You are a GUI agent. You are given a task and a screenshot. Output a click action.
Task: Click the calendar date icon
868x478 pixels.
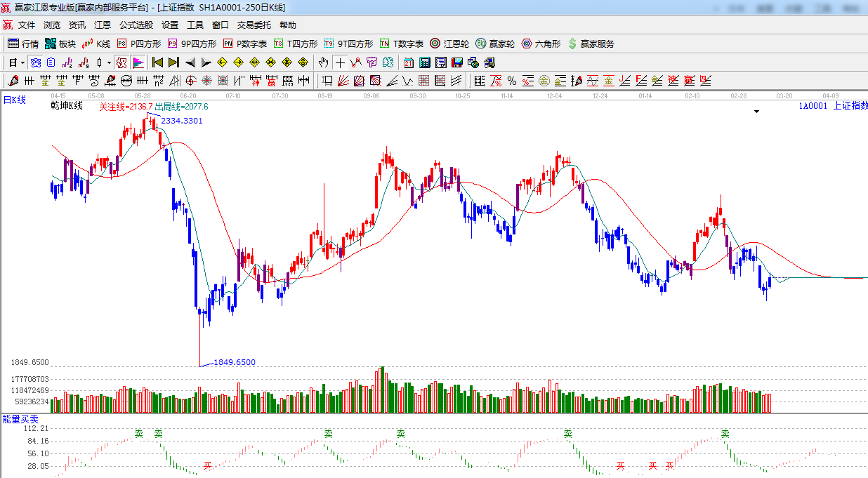(x=408, y=62)
